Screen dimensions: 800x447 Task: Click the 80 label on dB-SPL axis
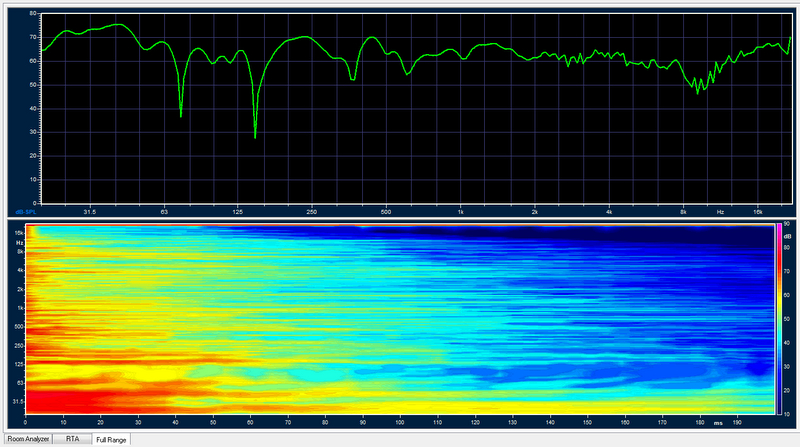[x=34, y=15]
